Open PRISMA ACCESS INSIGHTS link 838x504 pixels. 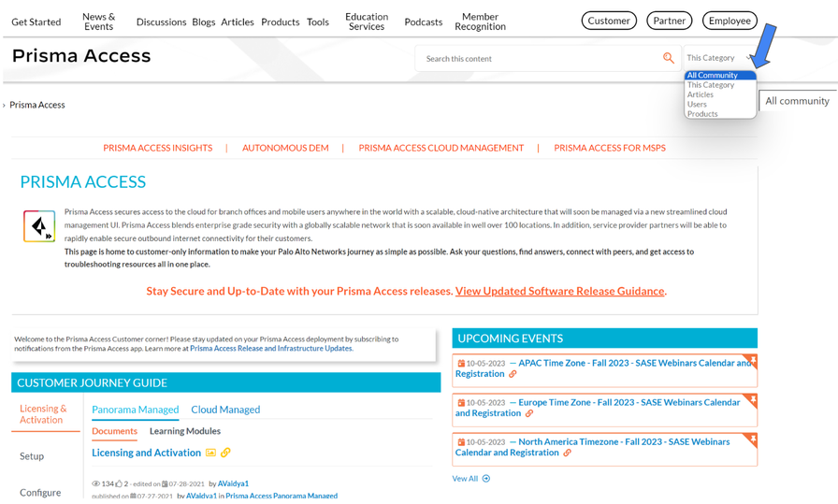coord(158,148)
